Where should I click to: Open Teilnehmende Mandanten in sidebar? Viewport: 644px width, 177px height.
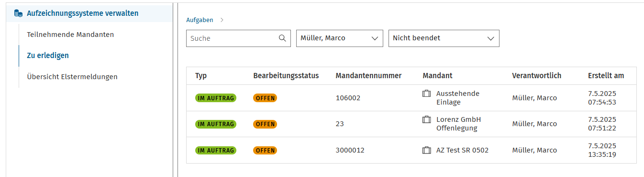[70, 35]
